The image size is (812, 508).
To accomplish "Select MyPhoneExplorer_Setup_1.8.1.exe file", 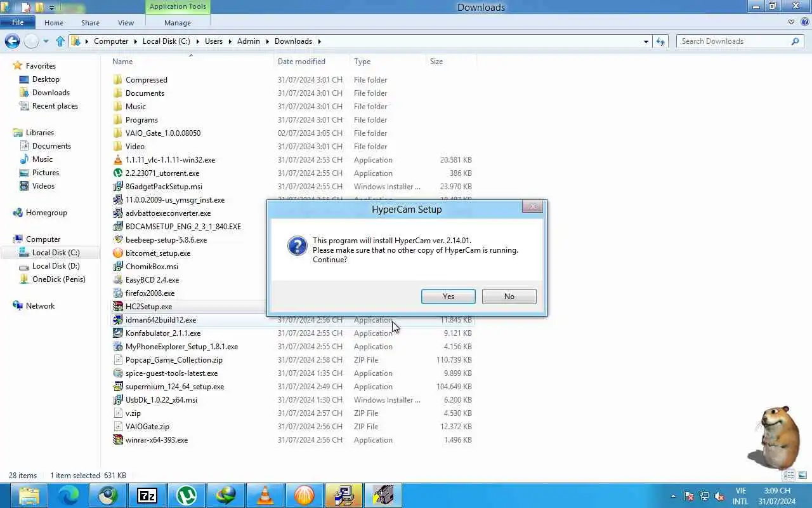I will [181, 347].
